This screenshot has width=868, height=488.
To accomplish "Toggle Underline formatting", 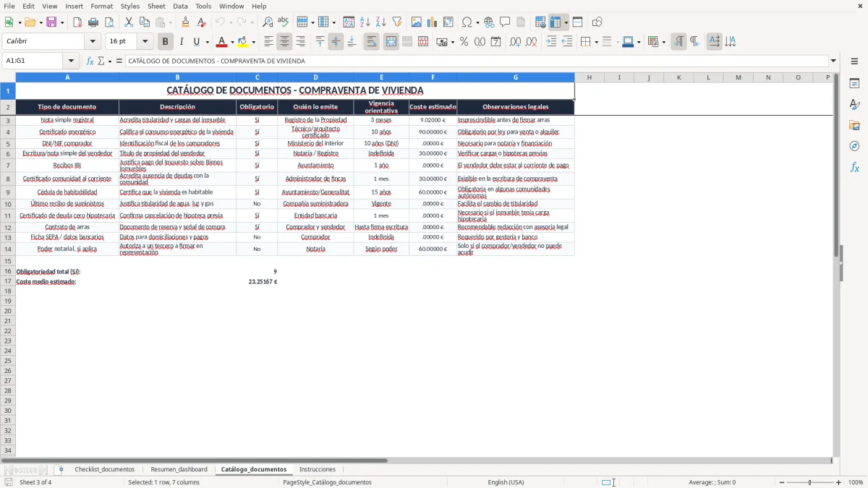I will click(x=197, y=42).
